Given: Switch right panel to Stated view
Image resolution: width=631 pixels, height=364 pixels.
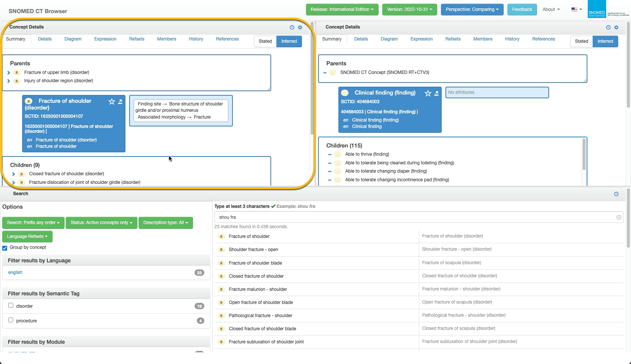Looking at the screenshot, I should pos(581,41).
